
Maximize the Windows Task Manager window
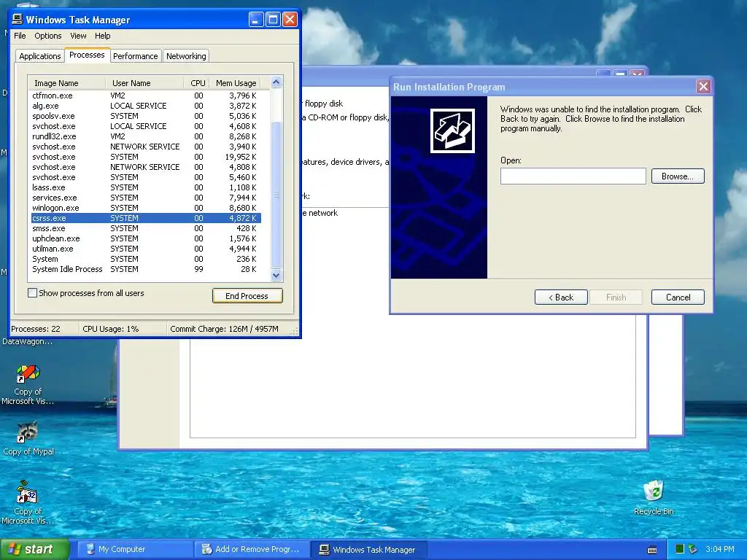[x=273, y=20]
